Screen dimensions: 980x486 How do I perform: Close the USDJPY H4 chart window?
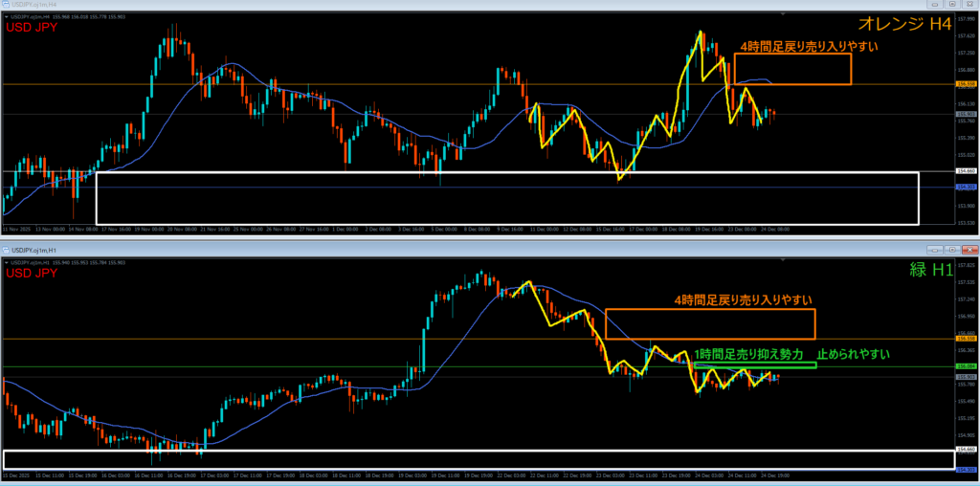[x=969, y=5]
